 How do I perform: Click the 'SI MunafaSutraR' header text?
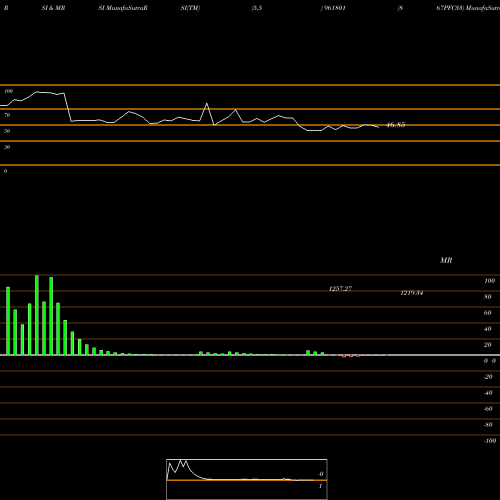(123, 8)
